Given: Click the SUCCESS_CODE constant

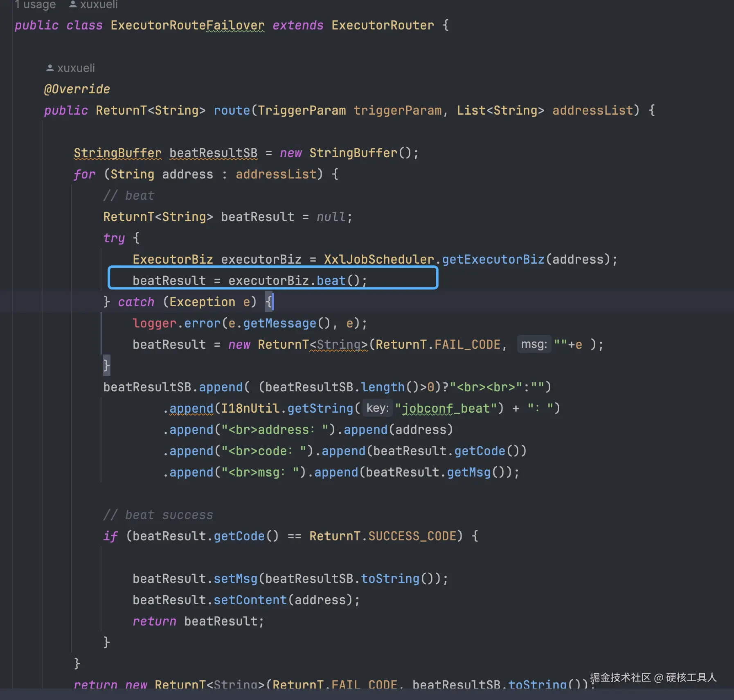Looking at the screenshot, I should tap(412, 536).
